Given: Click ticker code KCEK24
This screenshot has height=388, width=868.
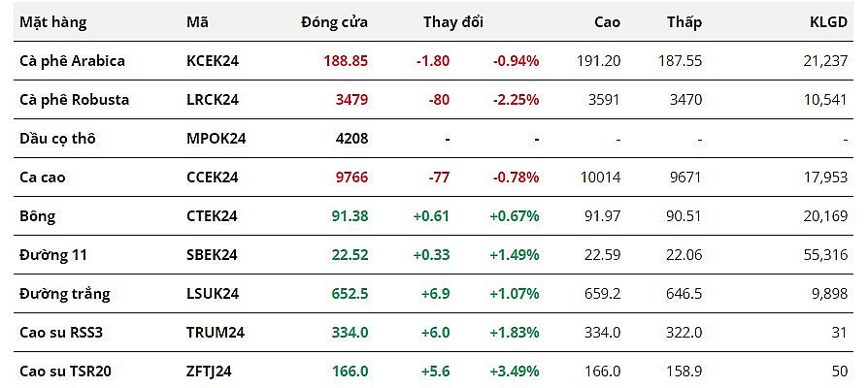Looking at the screenshot, I should (212, 60).
